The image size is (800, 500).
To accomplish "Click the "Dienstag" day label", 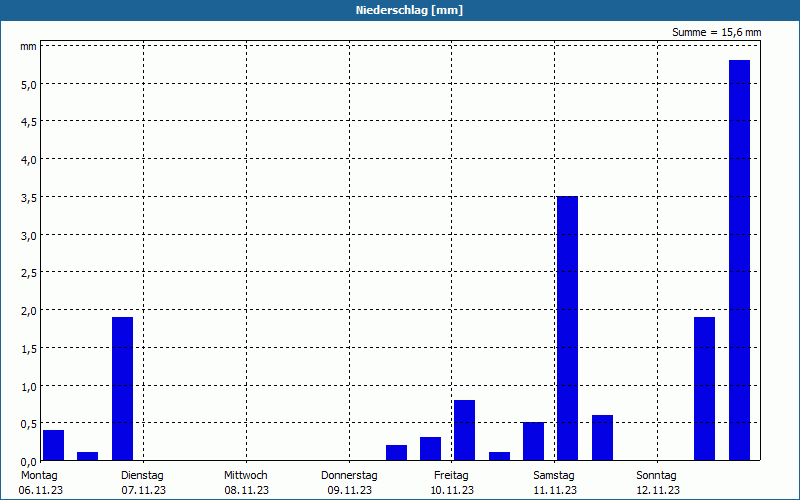I will 142,476.
